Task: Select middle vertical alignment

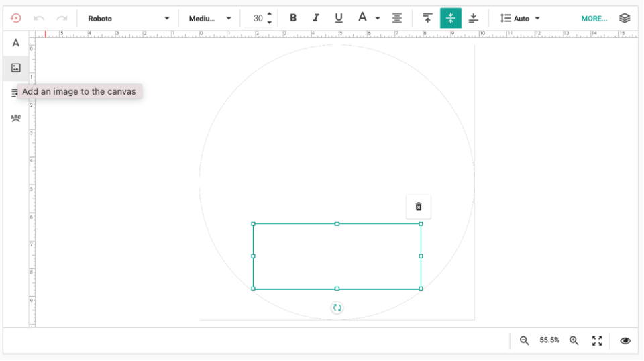Action: (451, 18)
